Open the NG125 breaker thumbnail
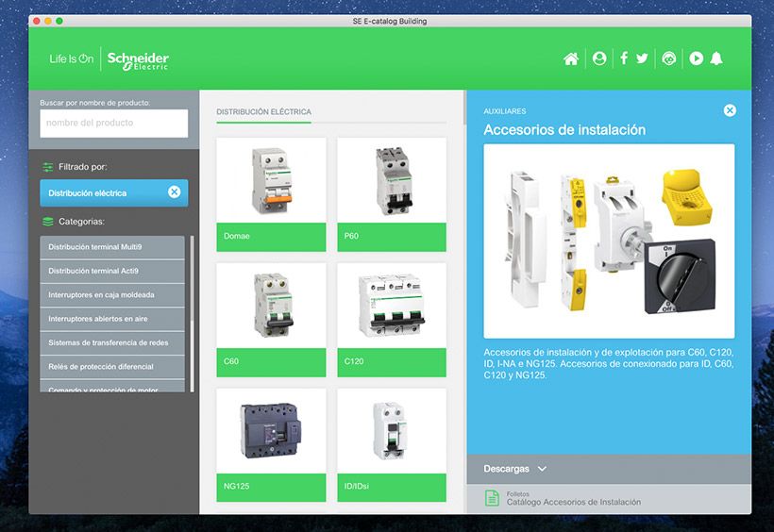The image size is (774, 532). (x=271, y=431)
